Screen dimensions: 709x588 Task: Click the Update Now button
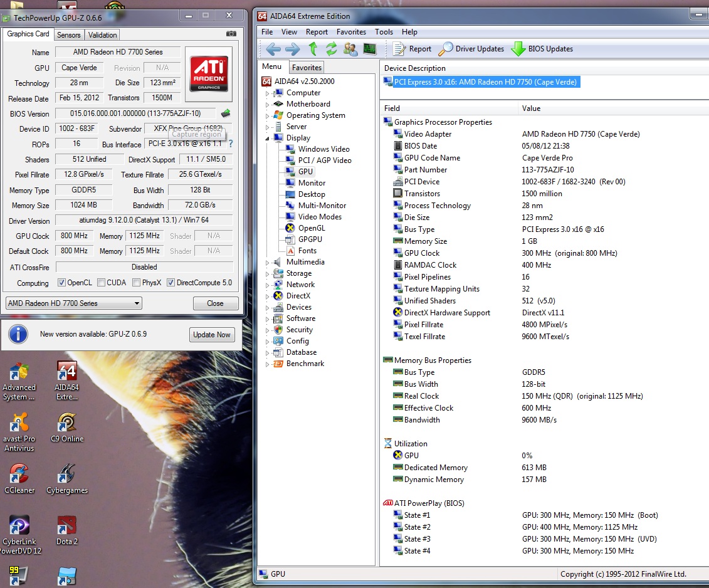point(212,335)
